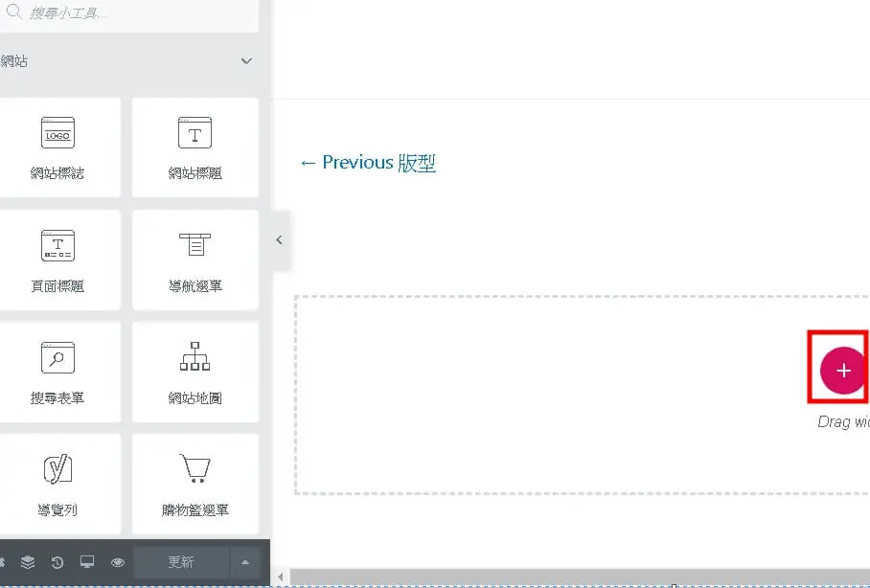Select the 頁面標題 (Page Title) widget
Viewport: 870px width, 588px height.
point(57,260)
